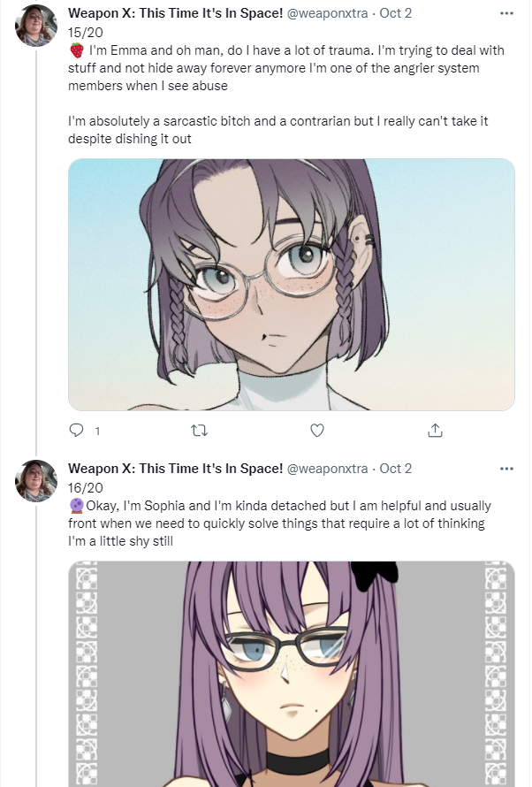
Task: Open profile avatar on the Emma tweet
Action: (x=36, y=26)
